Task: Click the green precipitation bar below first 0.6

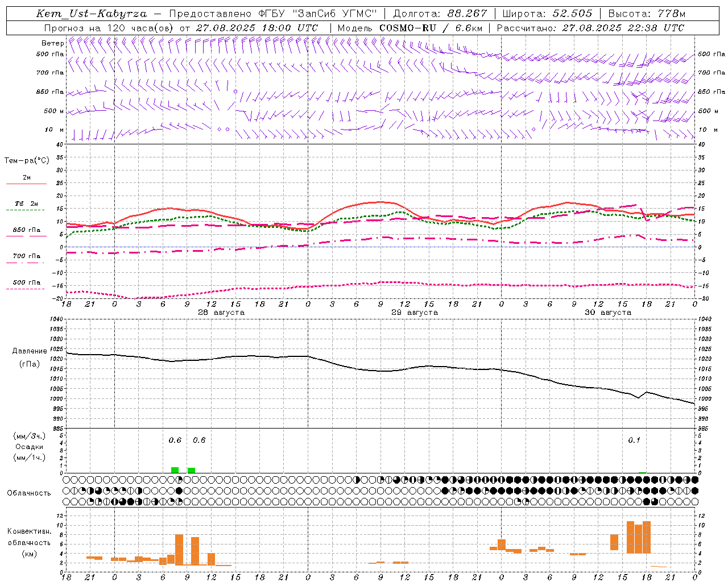Action: 175,470
